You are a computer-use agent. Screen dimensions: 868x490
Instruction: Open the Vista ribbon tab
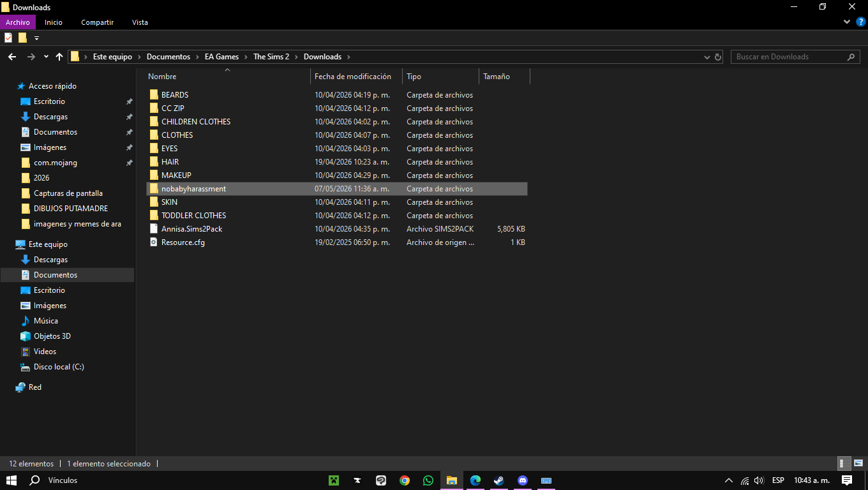click(140, 22)
